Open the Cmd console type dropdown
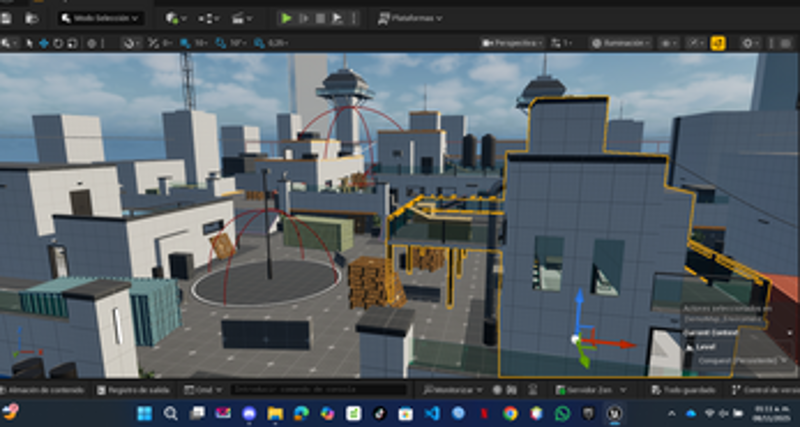800x427 pixels. click(x=203, y=390)
